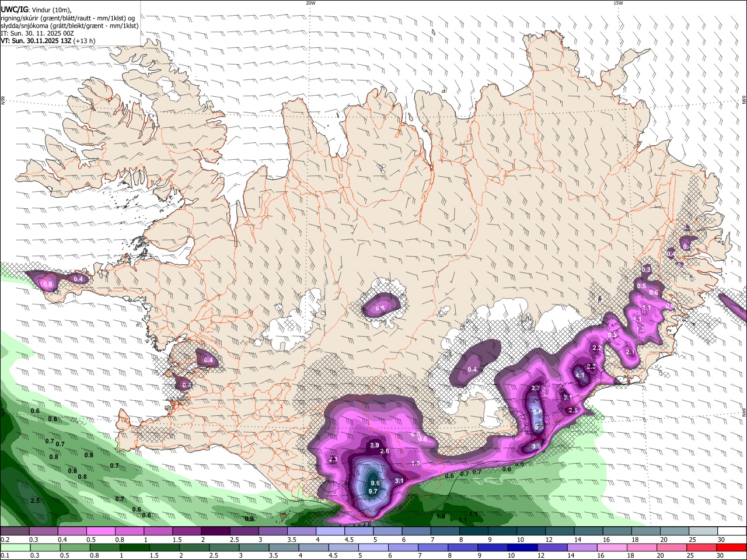Click the '9.8' precipitation value on the map
This screenshot has width=747, height=560.
coord(375,483)
